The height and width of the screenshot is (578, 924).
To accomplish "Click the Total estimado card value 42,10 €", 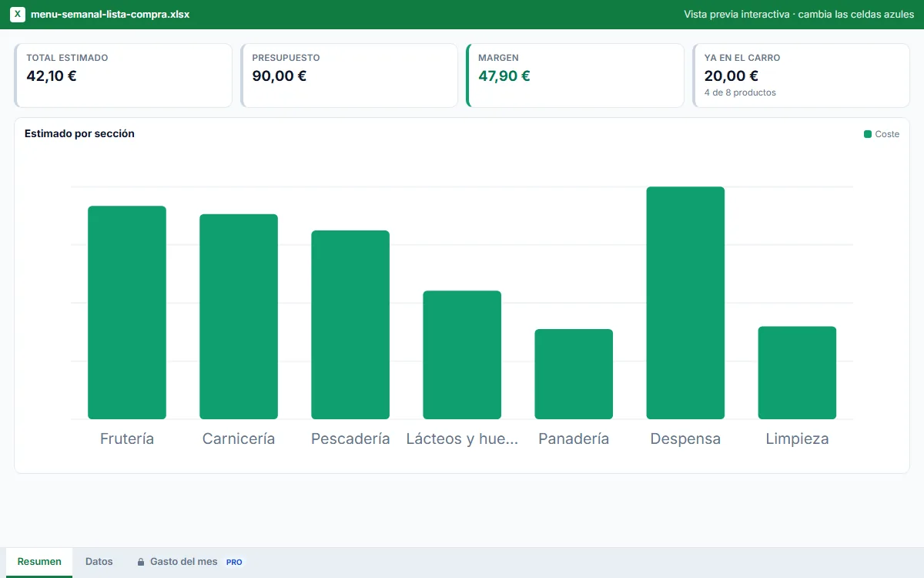I will pyautogui.click(x=52, y=76).
